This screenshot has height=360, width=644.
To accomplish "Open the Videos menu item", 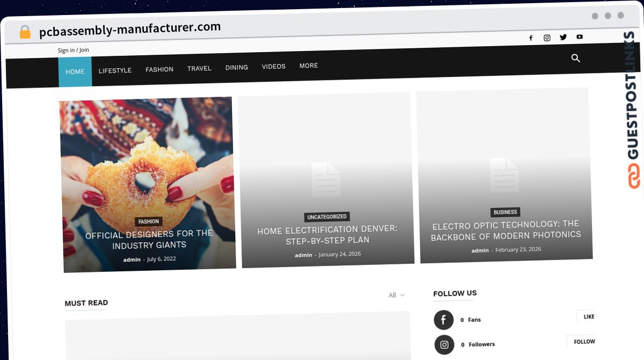I will point(274,66).
